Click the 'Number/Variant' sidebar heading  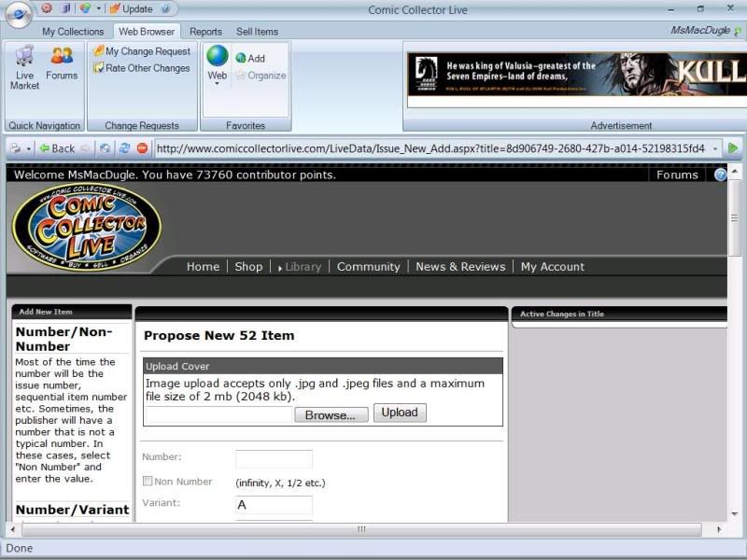[x=73, y=510]
